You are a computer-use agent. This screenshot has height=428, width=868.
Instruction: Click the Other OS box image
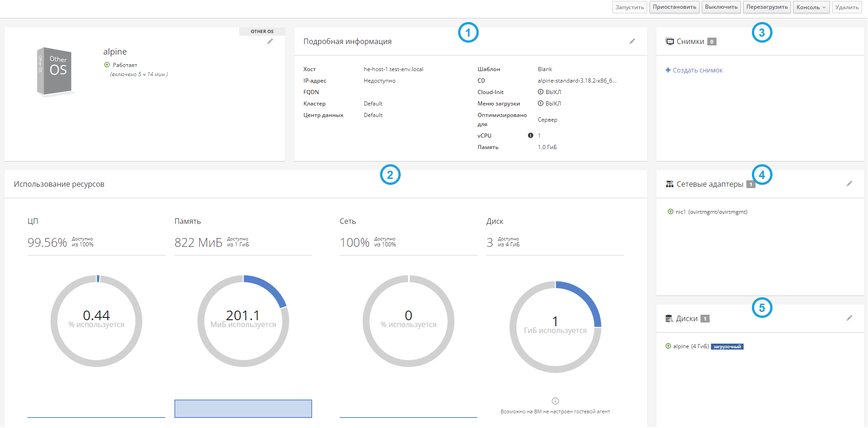(x=55, y=72)
